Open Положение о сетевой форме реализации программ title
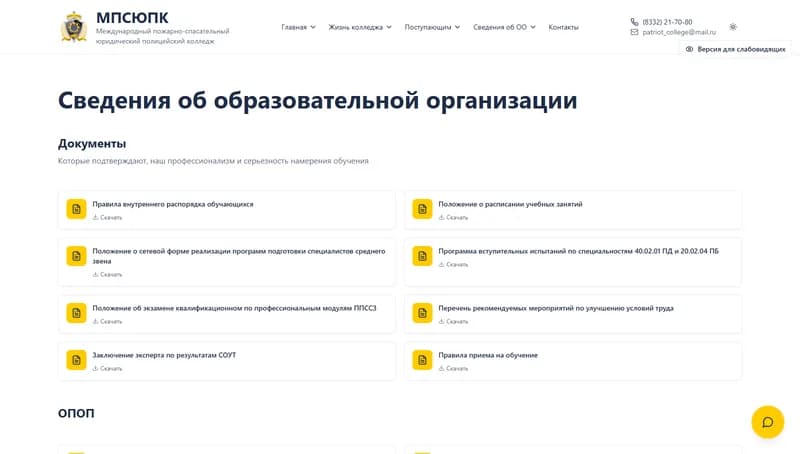 coord(239,256)
